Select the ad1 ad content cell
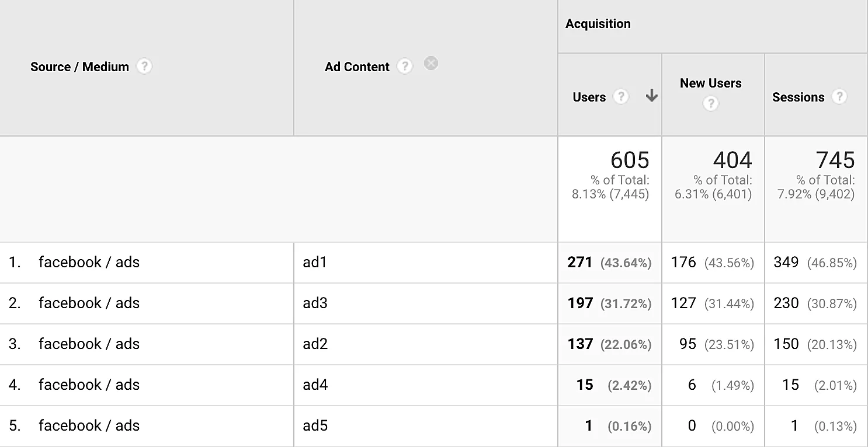The image size is (868, 447). [315, 263]
